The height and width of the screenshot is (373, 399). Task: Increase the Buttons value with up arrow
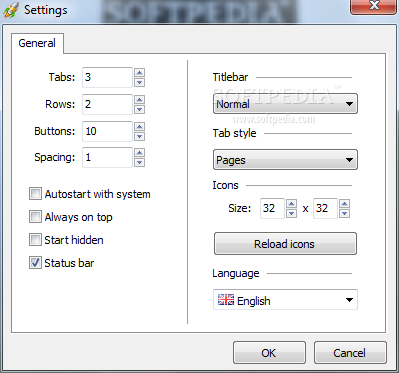(x=139, y=126)
